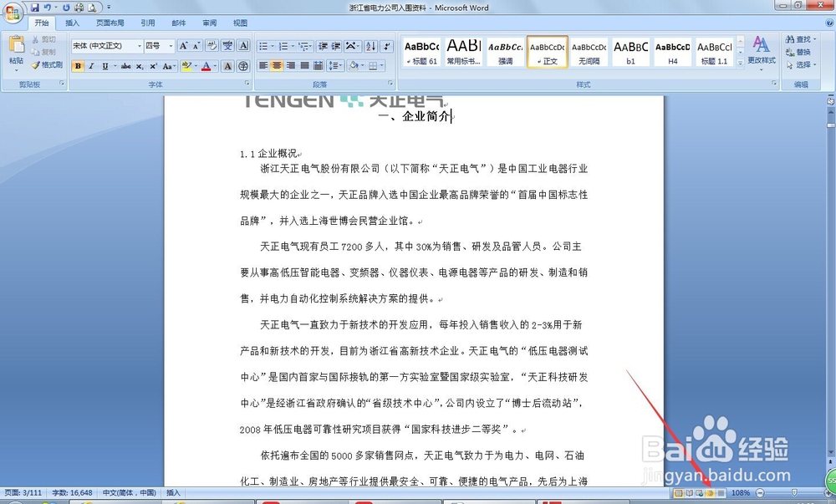Screen dimensions: 836x504
Task: Open the enclosed characters tool
Action: point(242,66)
